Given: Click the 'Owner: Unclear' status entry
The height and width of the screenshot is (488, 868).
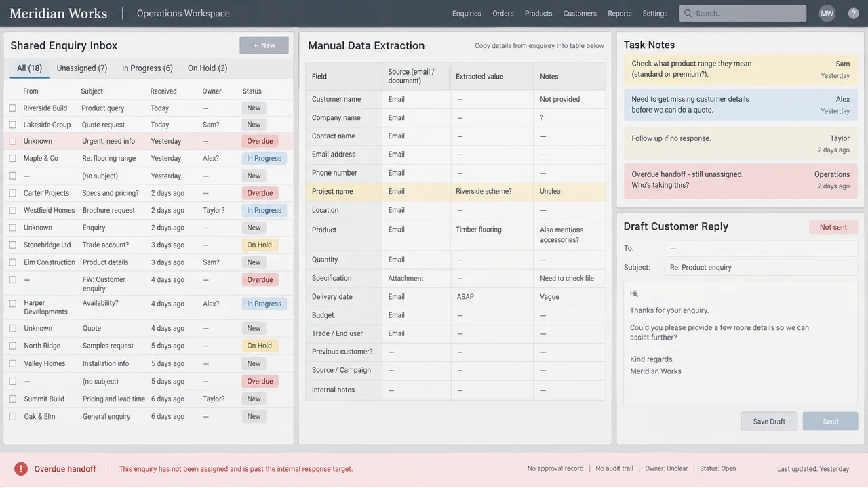Looking at the screenshot, I should coord(667,469).
